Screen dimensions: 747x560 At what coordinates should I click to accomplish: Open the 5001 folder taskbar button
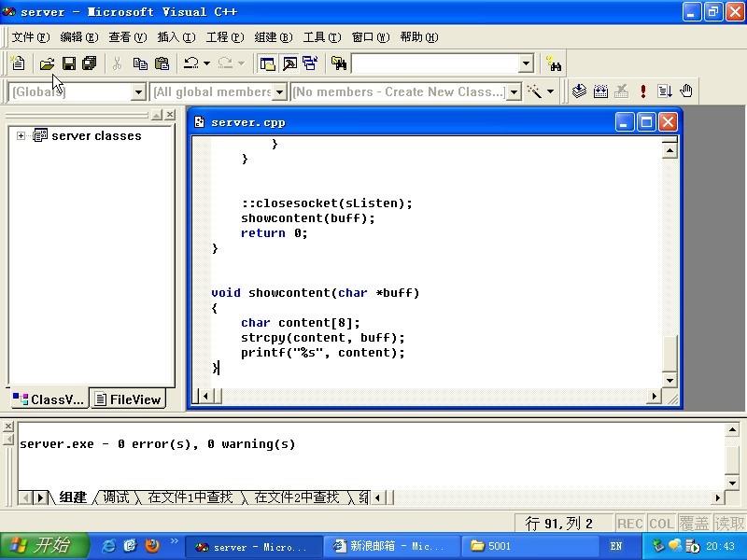click(x=529, y=546)
